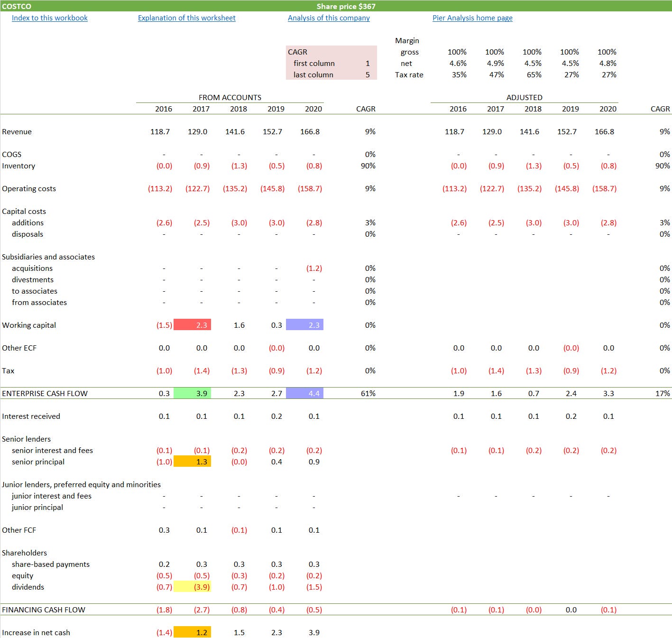
Task: Select the red-highlighted 2017 working capital cell
Action: (x=193, y=325)
